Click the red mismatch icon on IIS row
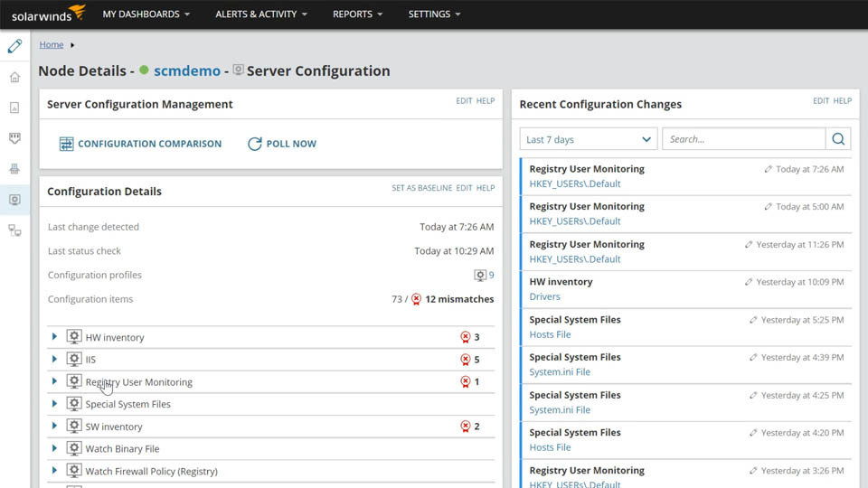 click(466, 360)
